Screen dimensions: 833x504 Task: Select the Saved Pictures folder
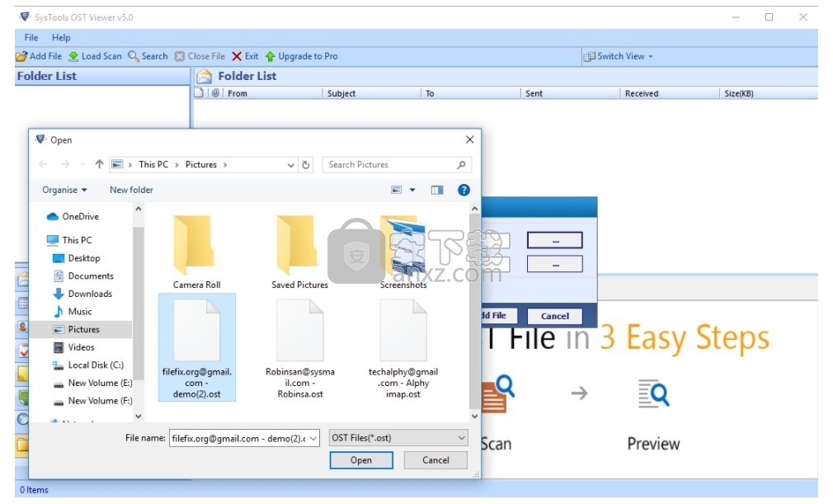[299, 252]
